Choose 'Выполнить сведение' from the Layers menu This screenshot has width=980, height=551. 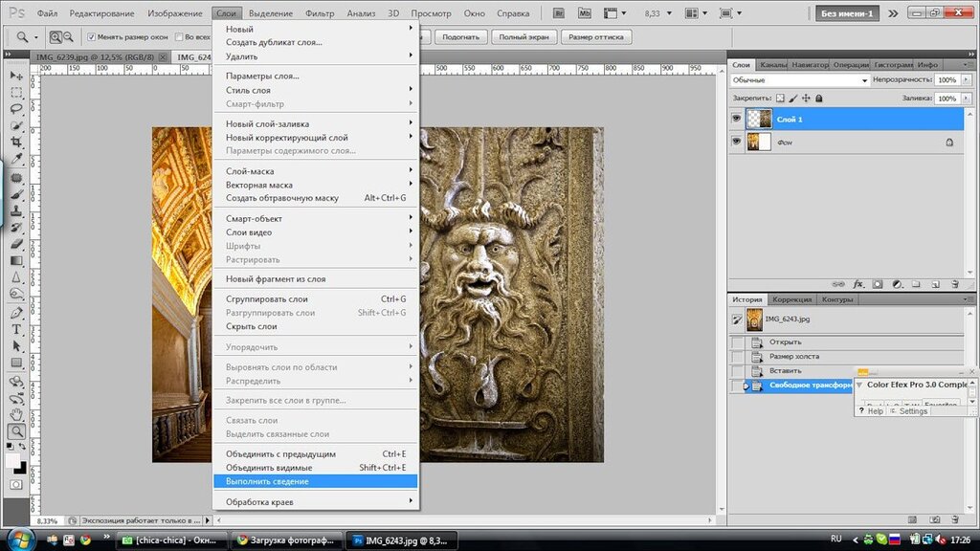(x=267, y=481)
